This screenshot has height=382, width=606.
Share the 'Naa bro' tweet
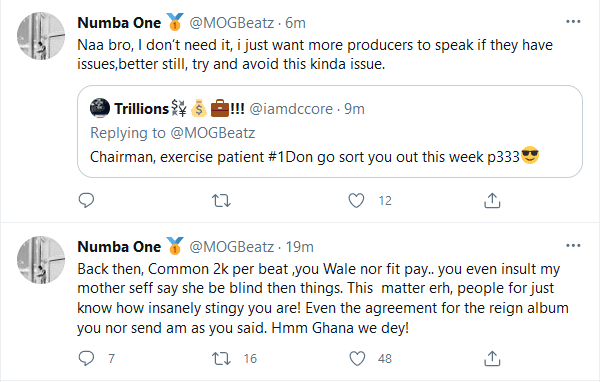point(492,200)
